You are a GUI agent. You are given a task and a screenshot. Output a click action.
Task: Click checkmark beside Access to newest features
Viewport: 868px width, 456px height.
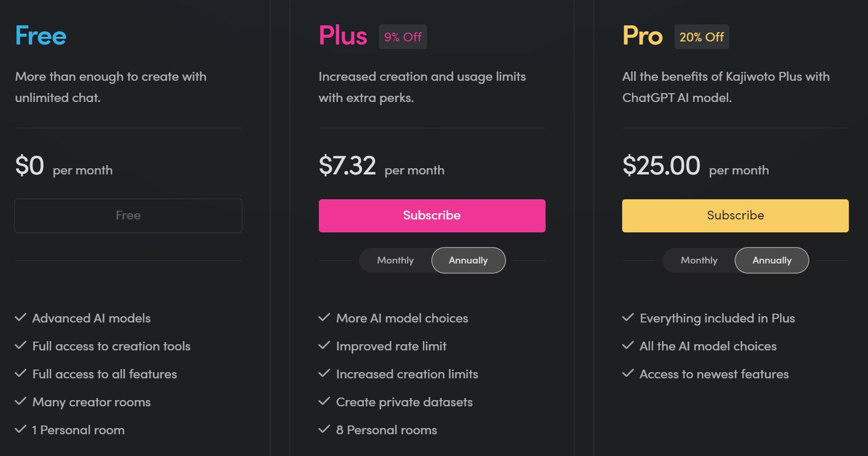pos(628,373)
